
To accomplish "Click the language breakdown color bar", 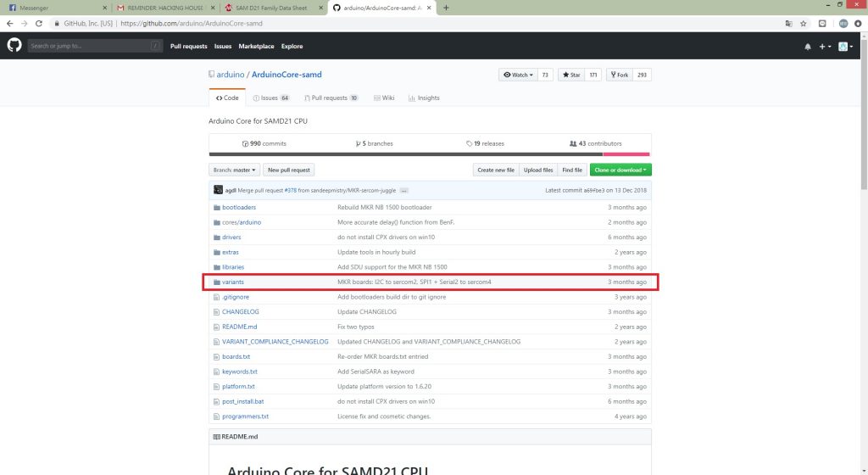I will click(x=429, y=154).
